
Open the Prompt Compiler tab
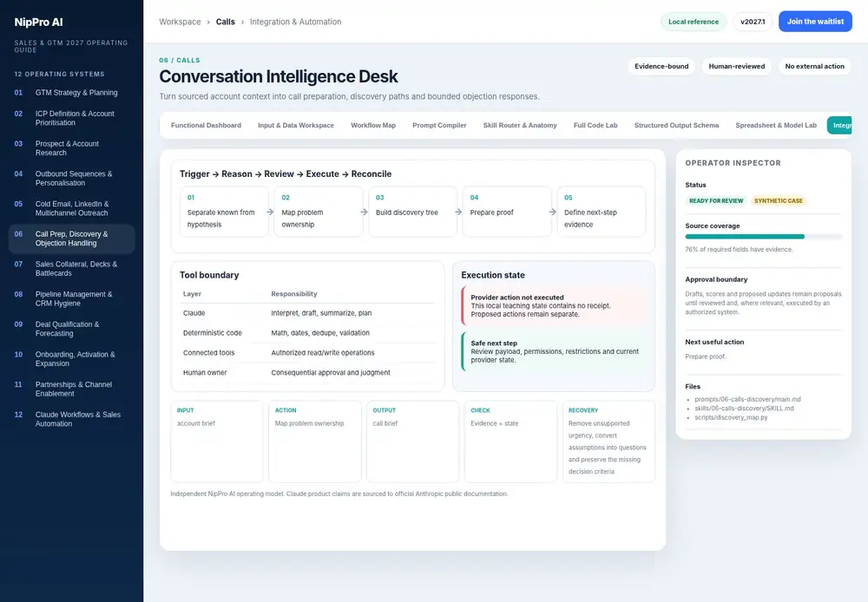point(439,125)
